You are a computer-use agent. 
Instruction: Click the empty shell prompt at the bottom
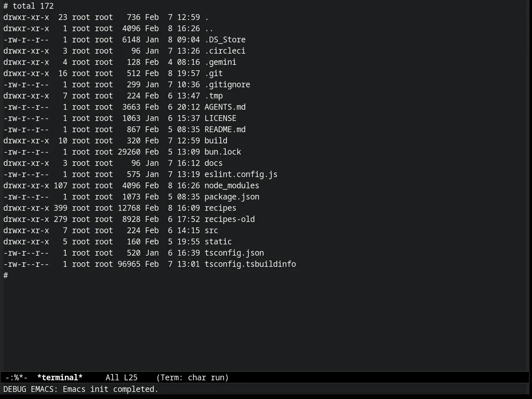pos(6,275)
